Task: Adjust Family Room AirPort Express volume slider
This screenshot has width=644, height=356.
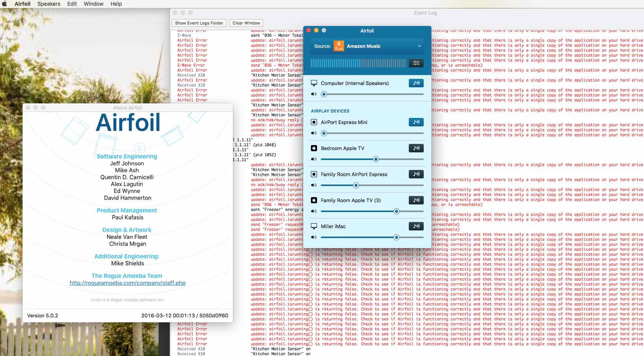Action: (x=372, y=185)
